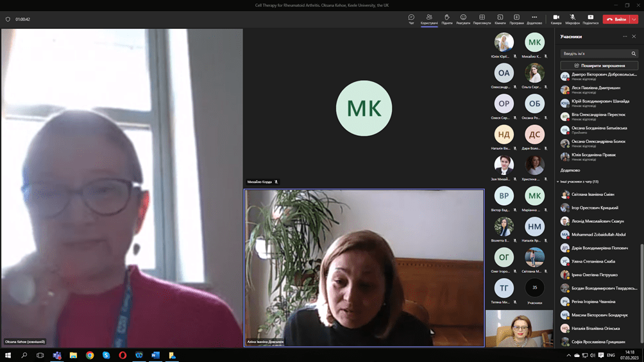Click the red Вийти leave button
This screenshot has width=644, height=362.
616,19
